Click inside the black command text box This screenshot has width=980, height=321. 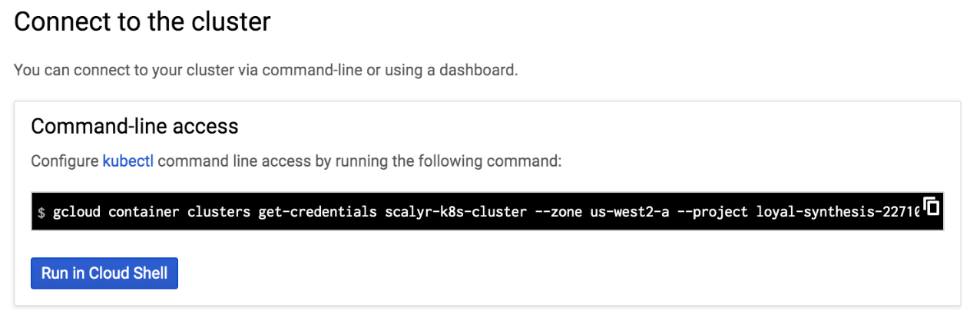pyautogui.click(x=487, y=211)
